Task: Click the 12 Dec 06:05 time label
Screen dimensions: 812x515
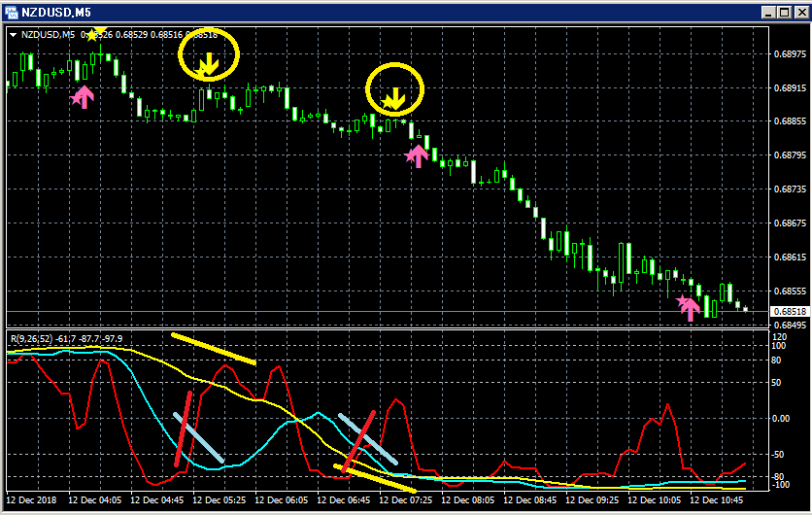Action: click(282, 500)
